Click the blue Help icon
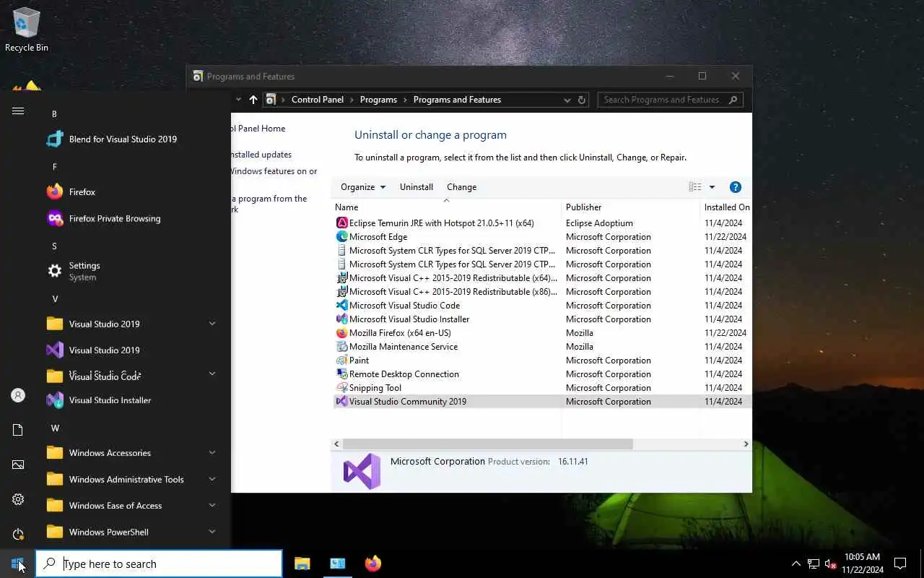The width and height of the screenshot is (924, 578). pyautogui.click(x=736, y=187)
